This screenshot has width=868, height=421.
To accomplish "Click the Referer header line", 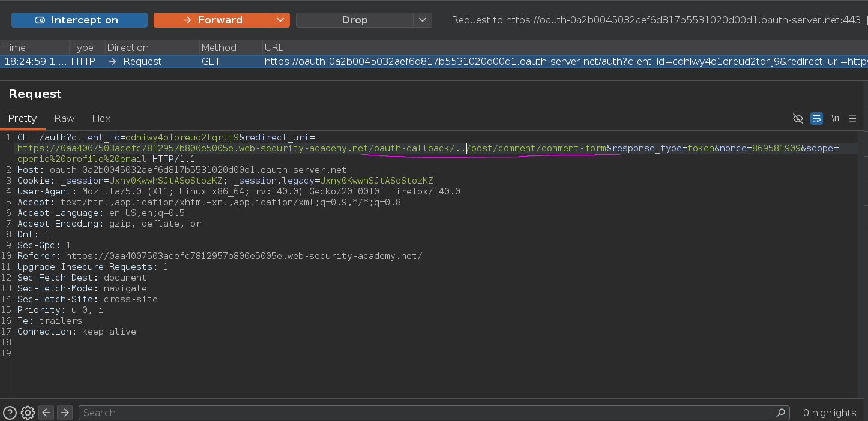I will (x=220, y=256).
